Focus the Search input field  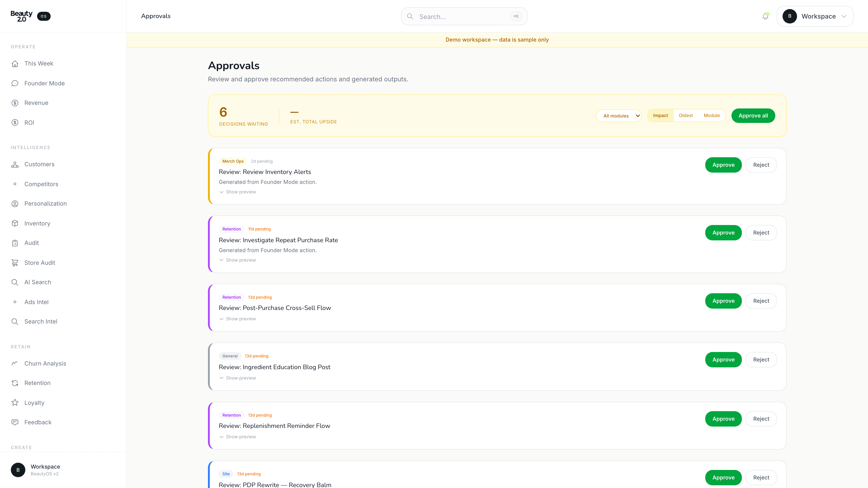coord(464,16)
